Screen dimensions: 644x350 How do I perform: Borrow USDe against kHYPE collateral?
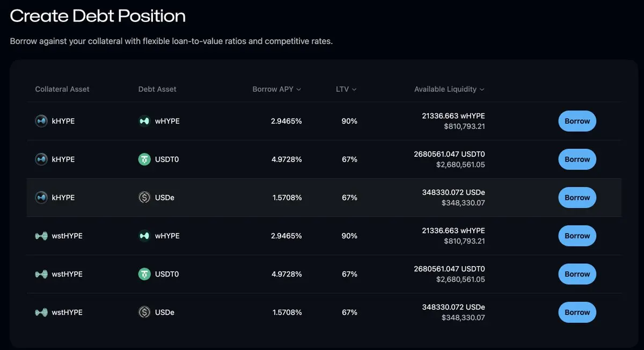click(x=577, y=198)
